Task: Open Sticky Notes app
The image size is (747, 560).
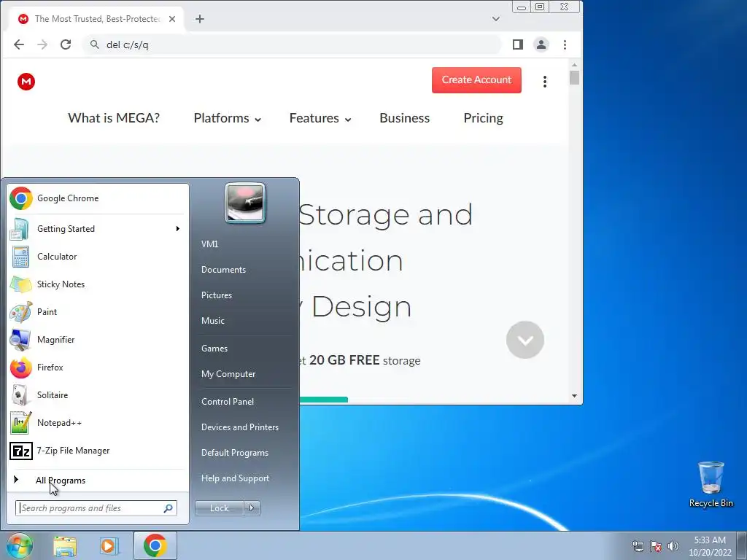Action: (x=97, y=284)
